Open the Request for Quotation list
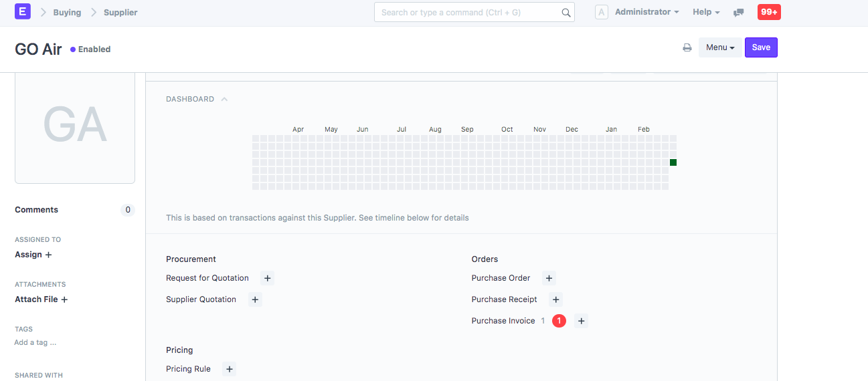868x381 pixels. pos(207,278)
